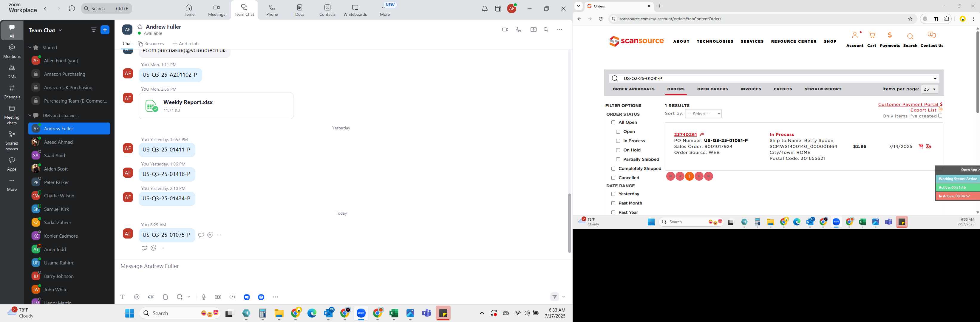This screenshot has width=980, height=322.
Task: Check the Partially Shipped filter
Action: click(618, 159)
